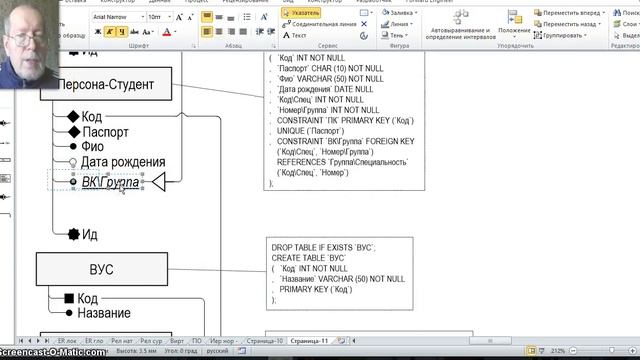Image resolution: width=640 pixels, height=360 pixels.
Task: Toggle strikethrough text formatting
Action: click(x=134, y=31)
